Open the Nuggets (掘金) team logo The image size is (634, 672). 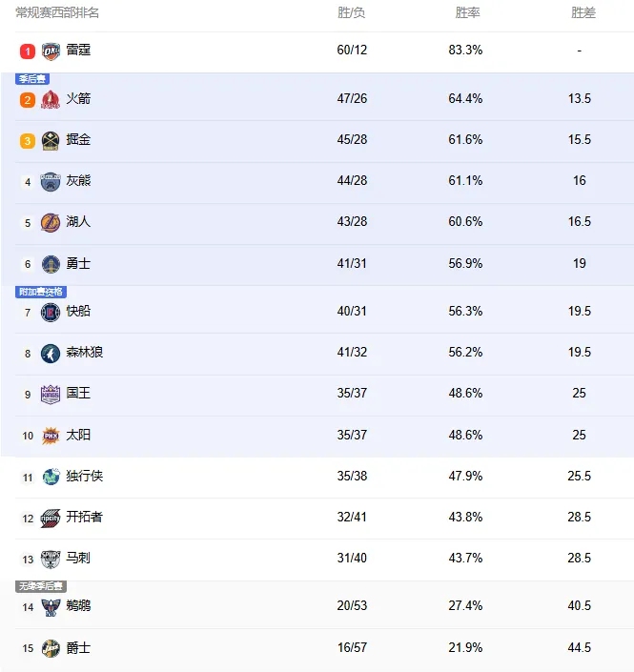[51, 141]
